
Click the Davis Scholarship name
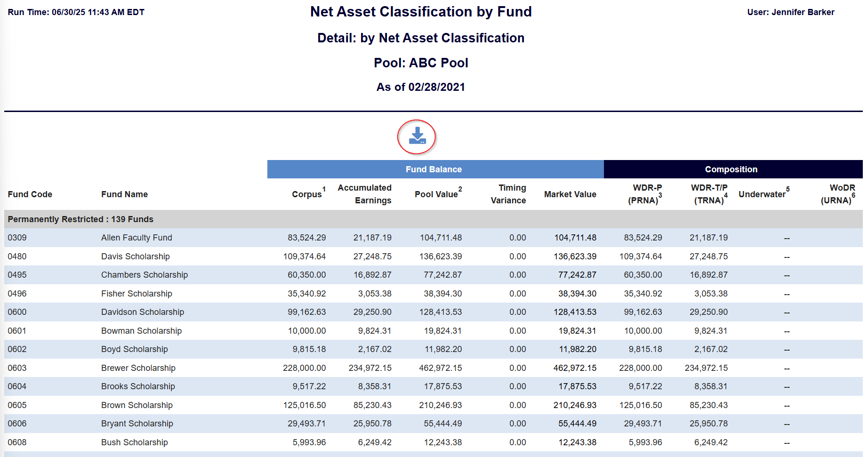coord(136,257)
